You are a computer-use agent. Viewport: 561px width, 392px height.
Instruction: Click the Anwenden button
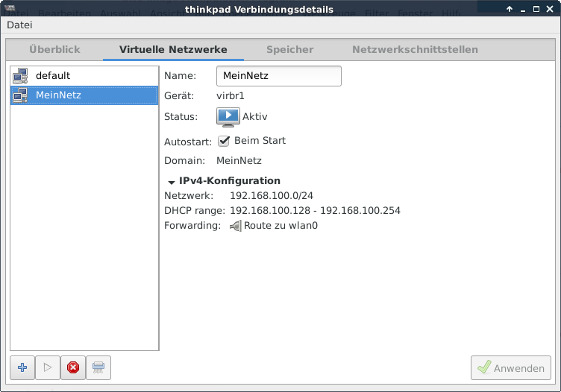(511, 367)
